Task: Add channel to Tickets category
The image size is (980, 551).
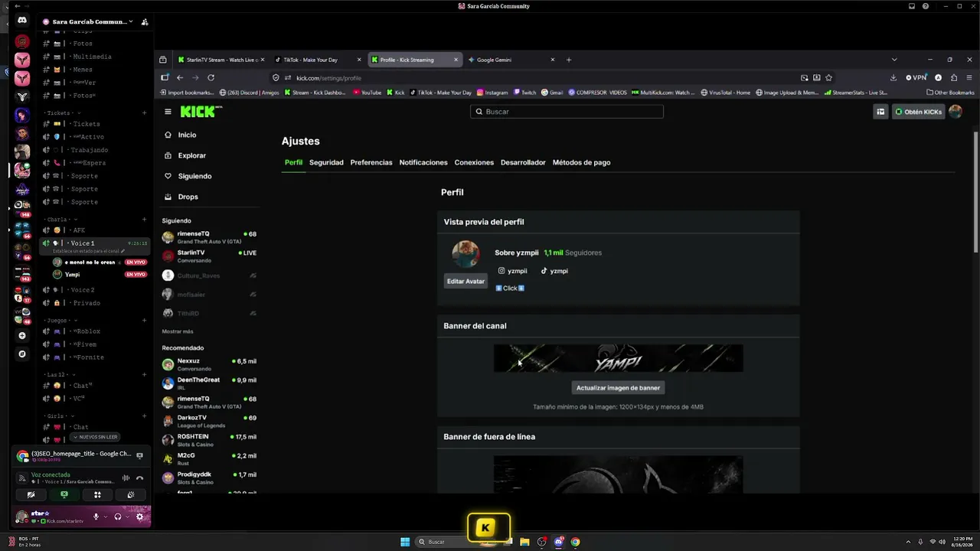Action: pyautogui.click(x=144, y=113)
